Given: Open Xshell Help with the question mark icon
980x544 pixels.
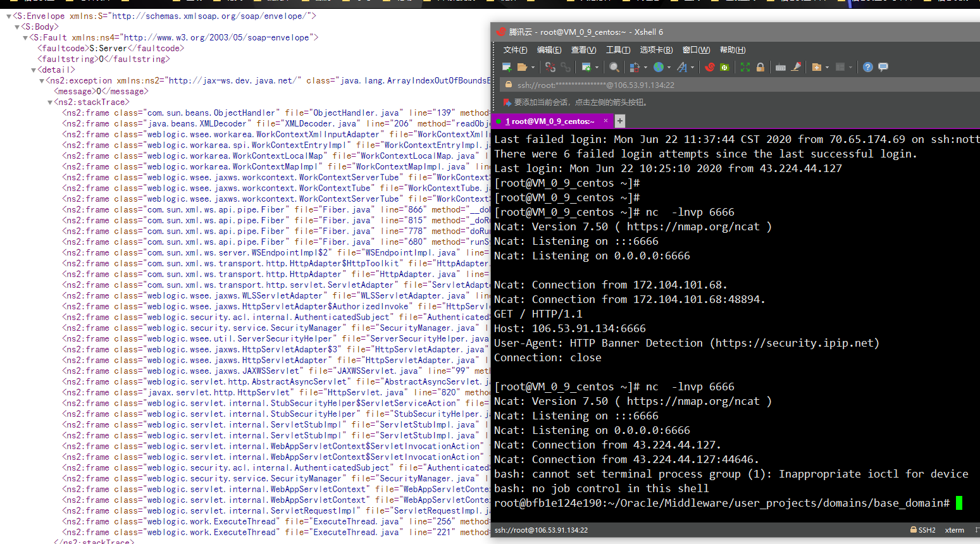Looking at the screenshot, I should pos(868,67).
